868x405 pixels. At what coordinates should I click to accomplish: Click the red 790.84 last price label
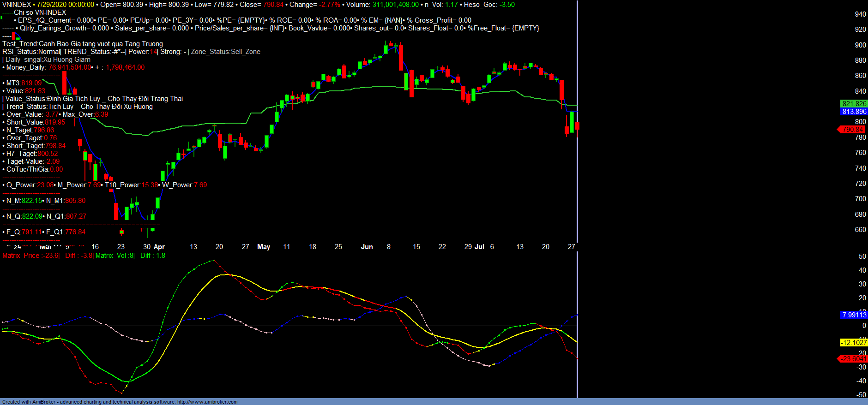coord(852,130)
